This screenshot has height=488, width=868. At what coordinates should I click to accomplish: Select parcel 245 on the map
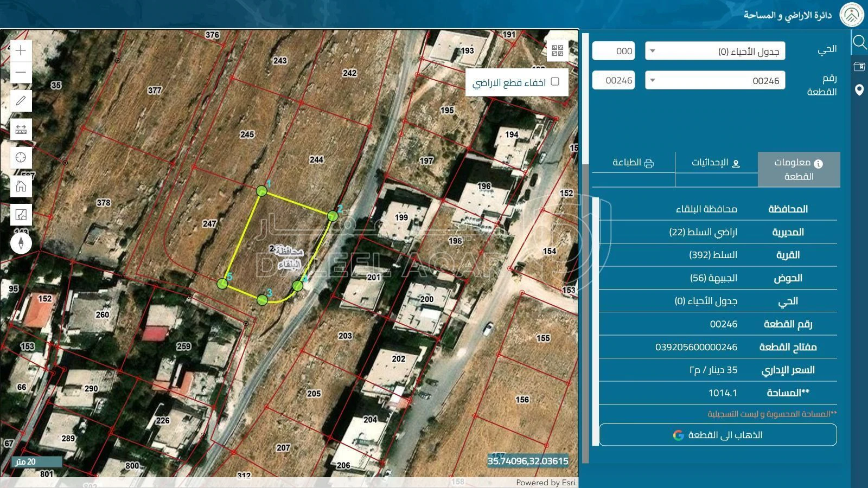click(x=247, y=134)
